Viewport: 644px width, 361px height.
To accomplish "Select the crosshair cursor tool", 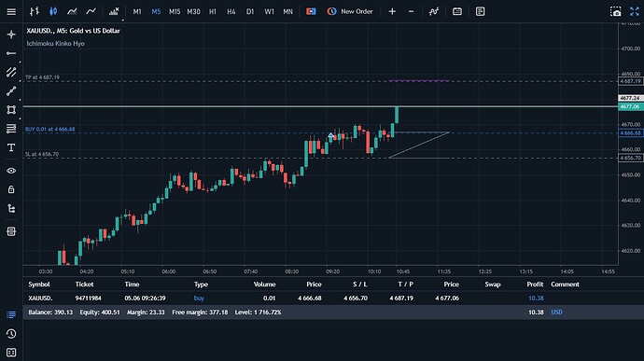I will coord(11,35).
